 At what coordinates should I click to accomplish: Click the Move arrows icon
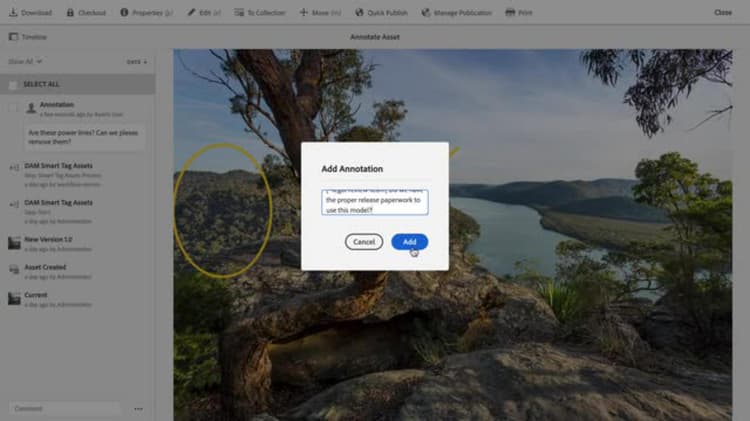pyautogui.click(x=304, y=12)
